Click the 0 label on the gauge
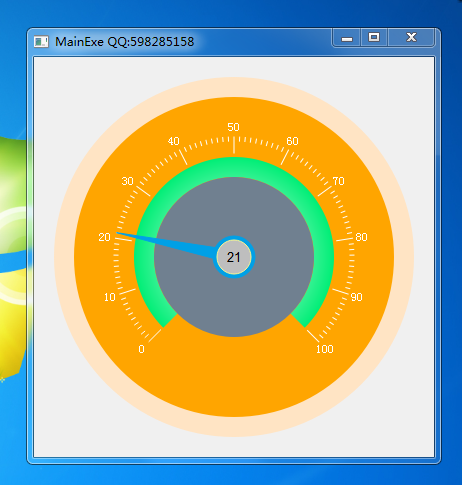 pos(141,349)
